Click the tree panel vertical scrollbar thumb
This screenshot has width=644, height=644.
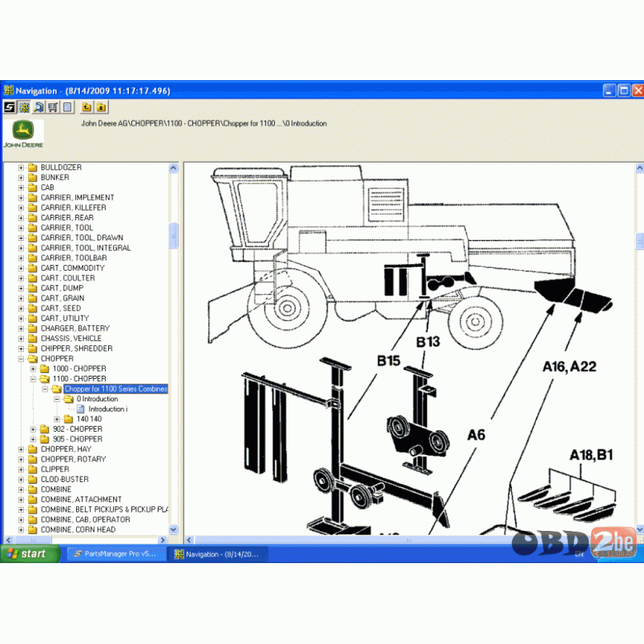pyautogui.click(x=173, y=236)
